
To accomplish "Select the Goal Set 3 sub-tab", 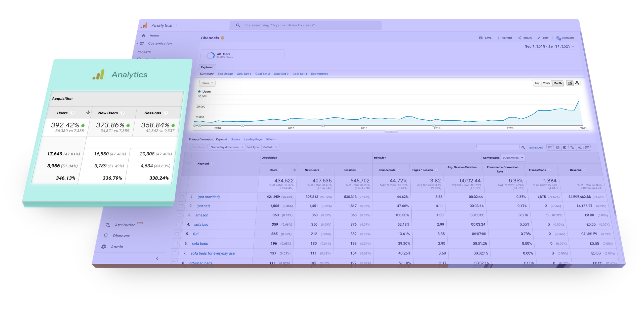I will click(x=281, y=74).
